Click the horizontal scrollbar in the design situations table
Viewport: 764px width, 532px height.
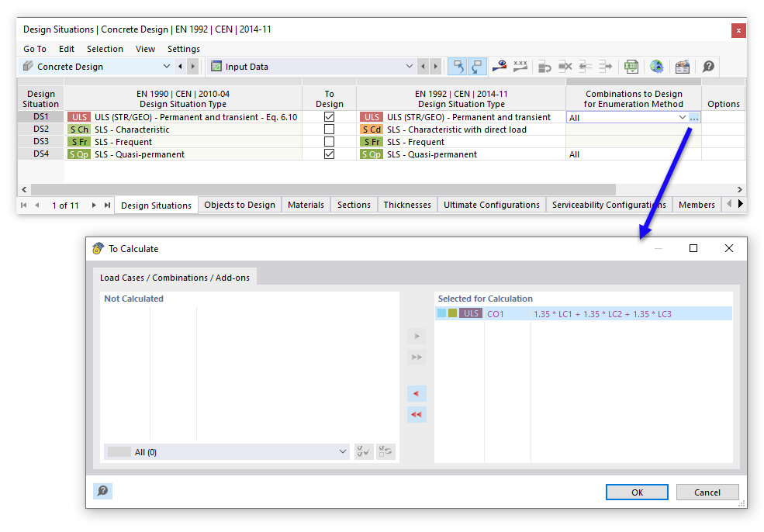(323, 189)
